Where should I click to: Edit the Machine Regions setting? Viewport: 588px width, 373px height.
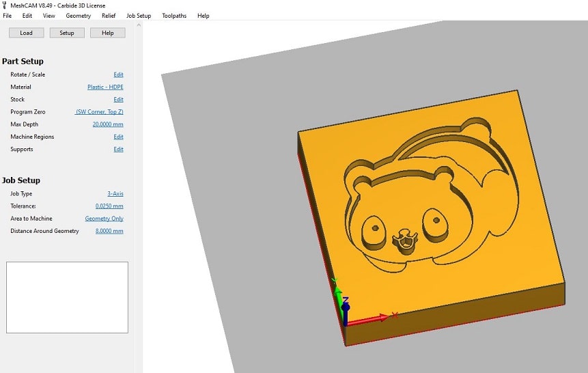click(x=119, y=137)
